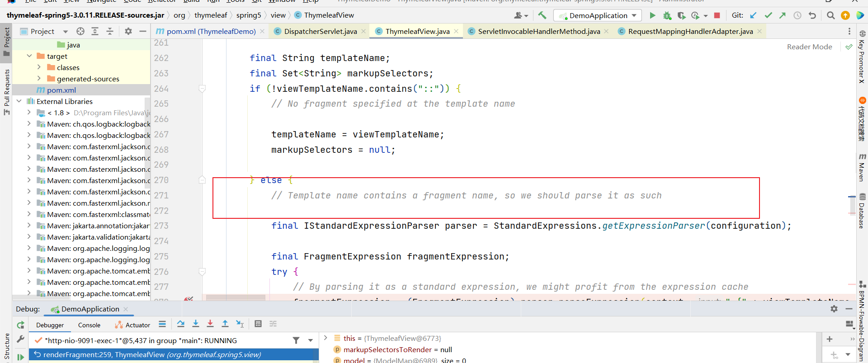Image resolution: width=868 pixels, height=363 pixels.
Task: Open the user account dropdown
Action: pos(521,15)
